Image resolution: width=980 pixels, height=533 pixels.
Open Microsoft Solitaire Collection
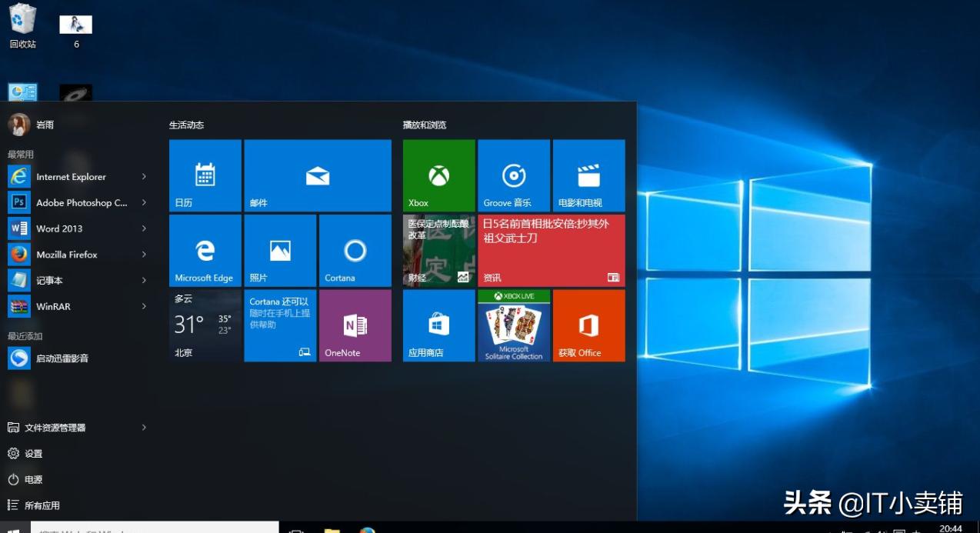pos(513,325)
